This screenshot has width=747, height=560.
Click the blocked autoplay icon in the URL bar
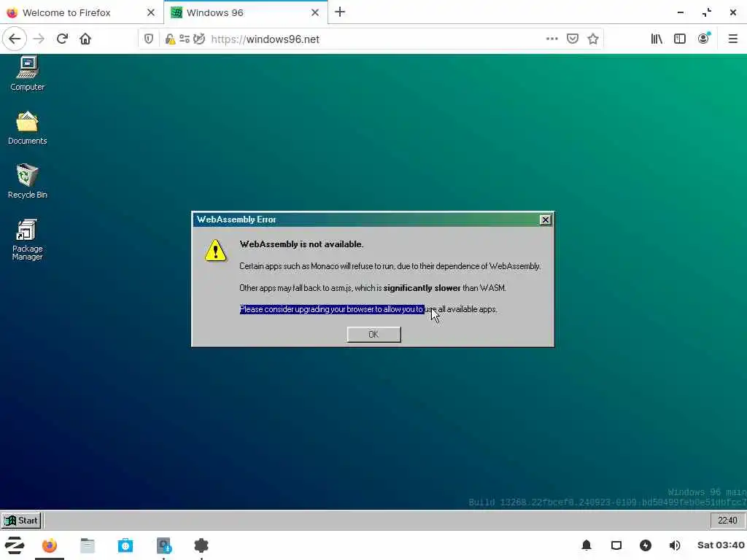click(199, 39)
